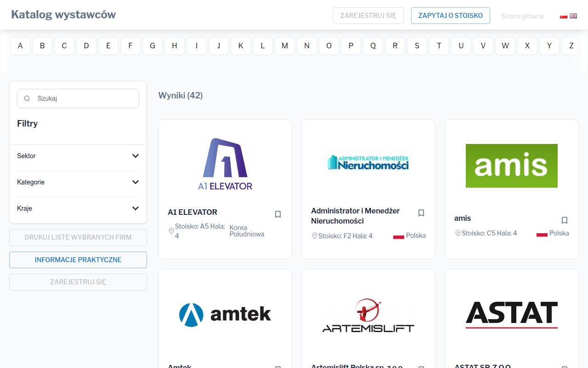Filter exhibitors by letter R

pyautogui.click(x=395, y=46)
